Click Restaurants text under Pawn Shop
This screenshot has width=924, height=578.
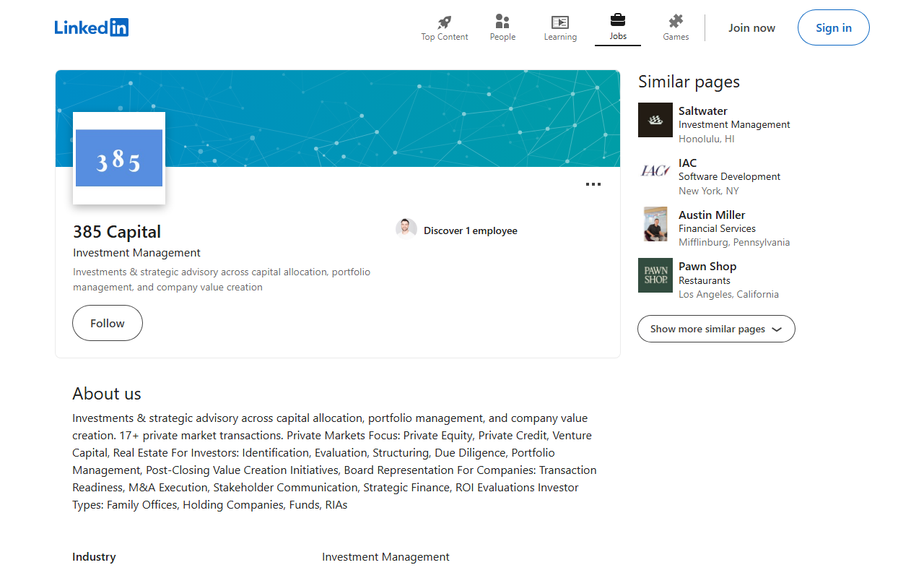pyautogui.click(x=705, y=280)
